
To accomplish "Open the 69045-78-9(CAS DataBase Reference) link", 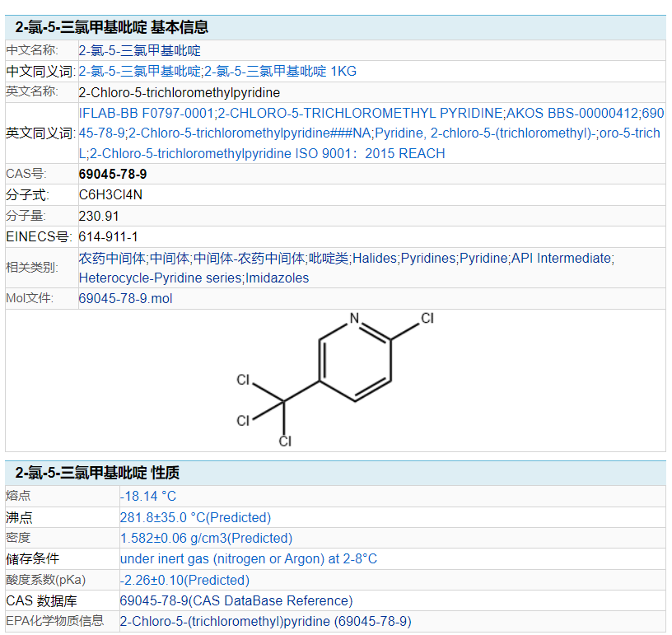I will [x=236, y=600].
